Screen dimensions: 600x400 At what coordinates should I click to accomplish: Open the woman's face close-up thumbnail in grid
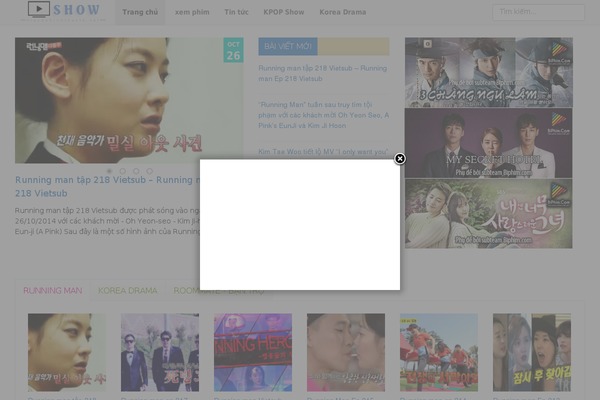(67, 353)
